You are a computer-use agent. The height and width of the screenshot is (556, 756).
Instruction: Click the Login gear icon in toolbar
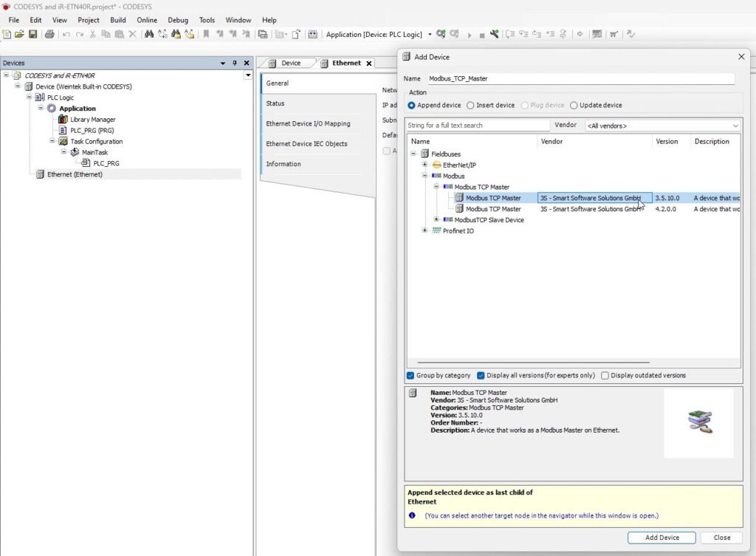[441, 34]
